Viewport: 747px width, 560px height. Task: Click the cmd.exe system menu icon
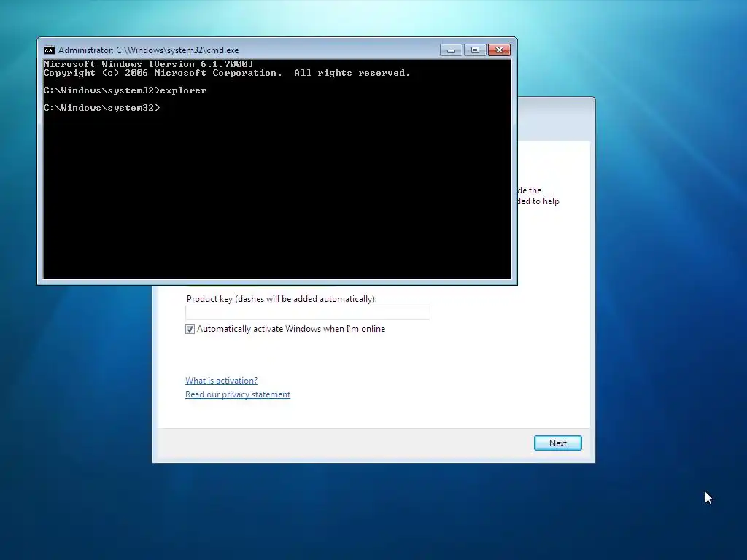coord(49,50)
